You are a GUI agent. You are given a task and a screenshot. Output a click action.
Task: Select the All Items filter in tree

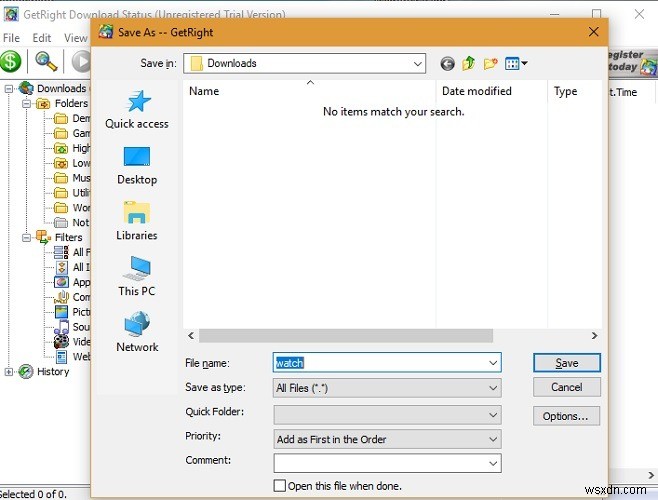pyautogui.click(x=72, y=267)
